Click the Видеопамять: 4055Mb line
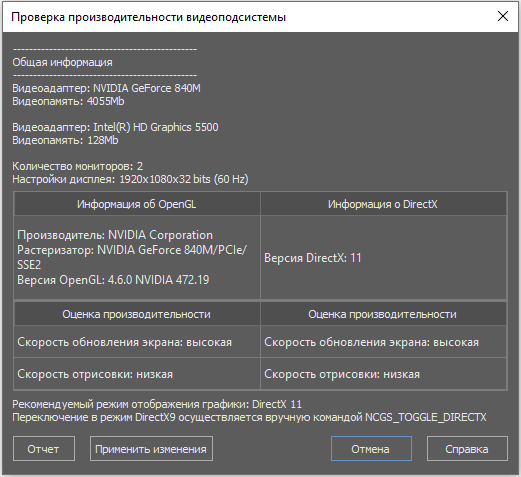 [68, 101]
